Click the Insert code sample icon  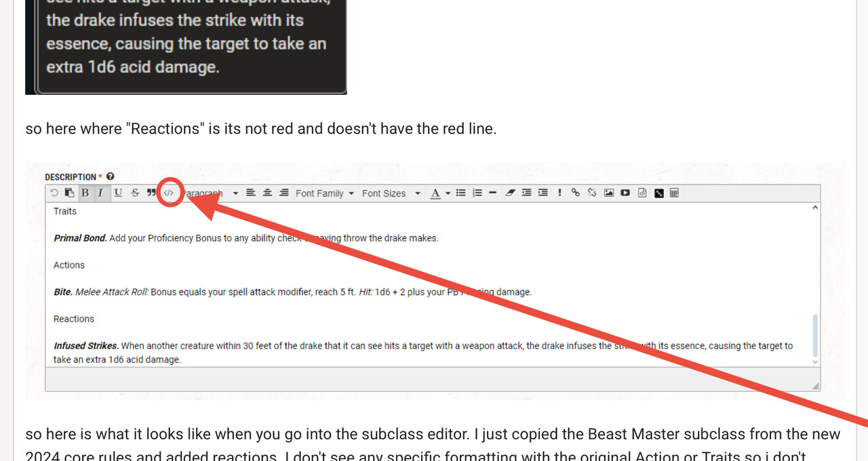pos(642,193)
